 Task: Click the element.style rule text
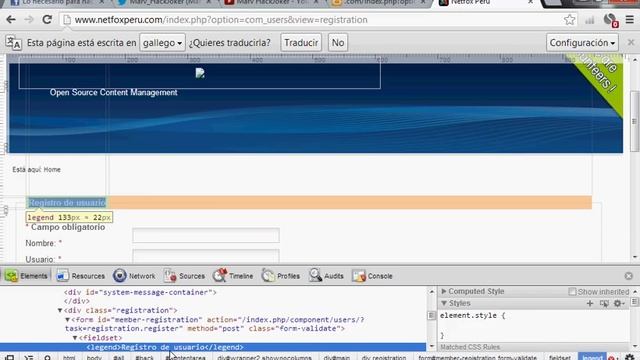472,316
